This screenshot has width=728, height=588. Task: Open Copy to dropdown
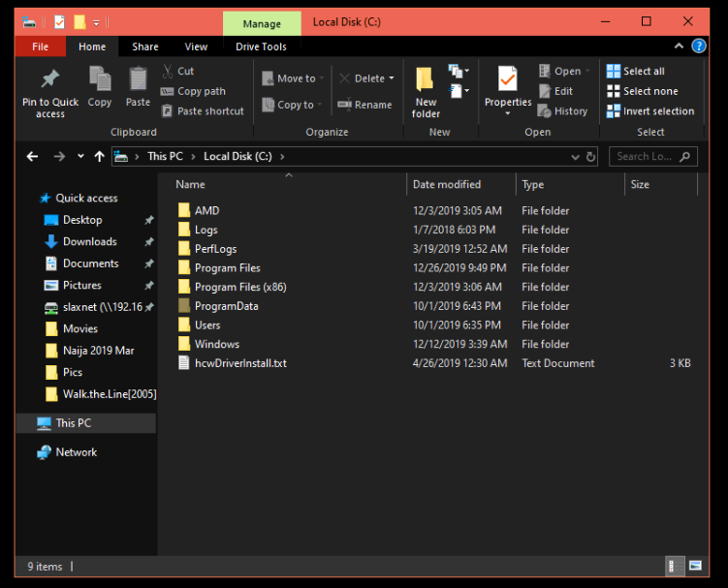(292, 105)
